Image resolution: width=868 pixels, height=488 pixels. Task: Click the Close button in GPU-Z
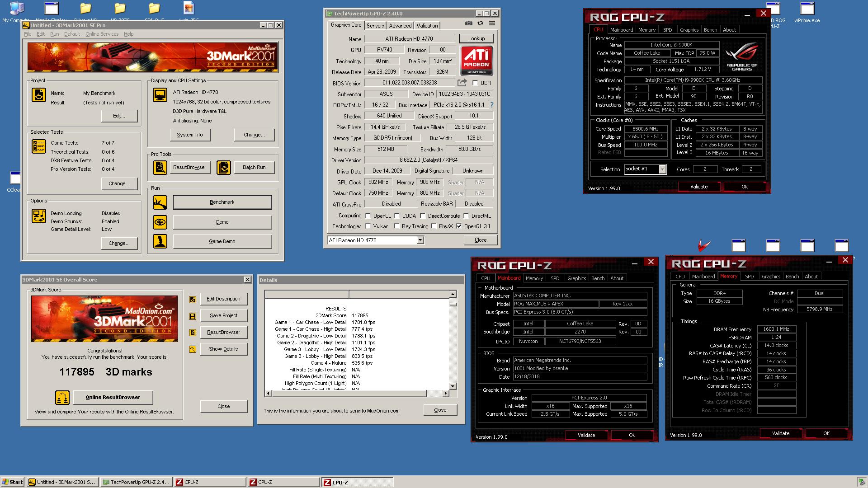[x=481, y=240]
